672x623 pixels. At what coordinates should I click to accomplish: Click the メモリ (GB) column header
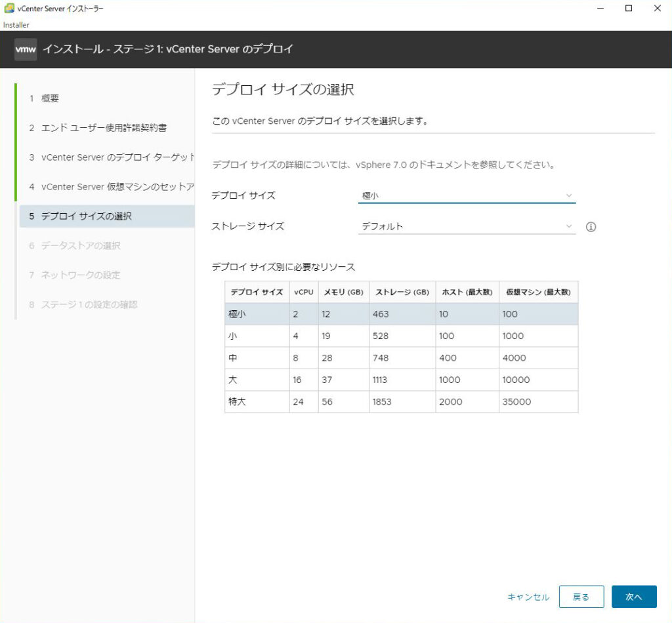343,292
